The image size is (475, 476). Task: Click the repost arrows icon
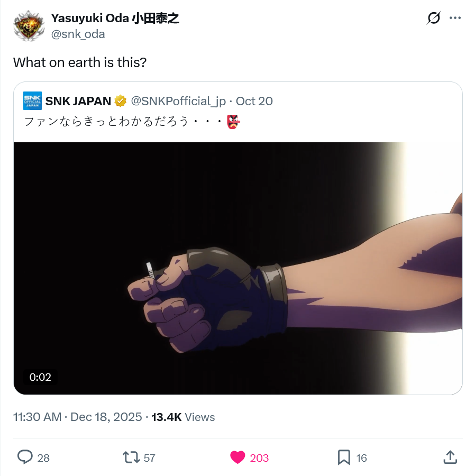pyautogui.click(x=131, y=457)
